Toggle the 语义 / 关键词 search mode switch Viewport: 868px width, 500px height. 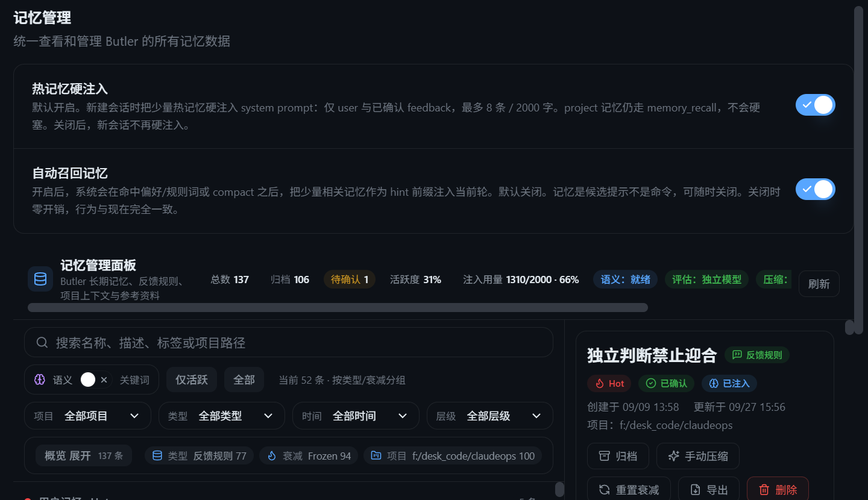coord(95,380)
